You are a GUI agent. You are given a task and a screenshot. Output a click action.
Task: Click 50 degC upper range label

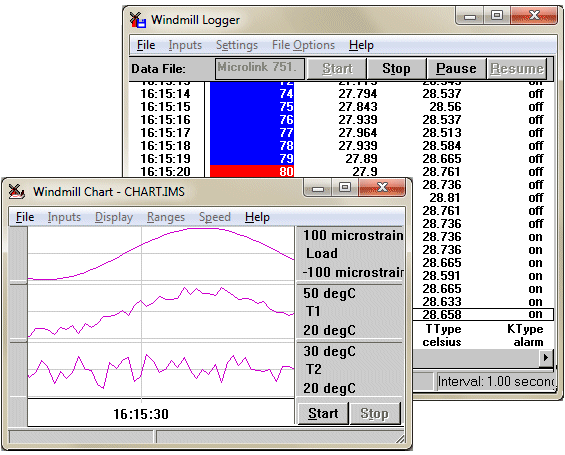tap(329, 293)
